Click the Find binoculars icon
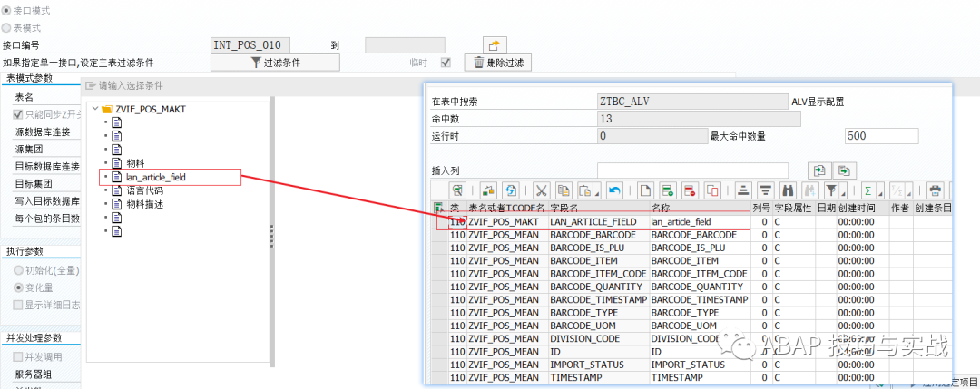The image size is (980, 389). point(788,190)
